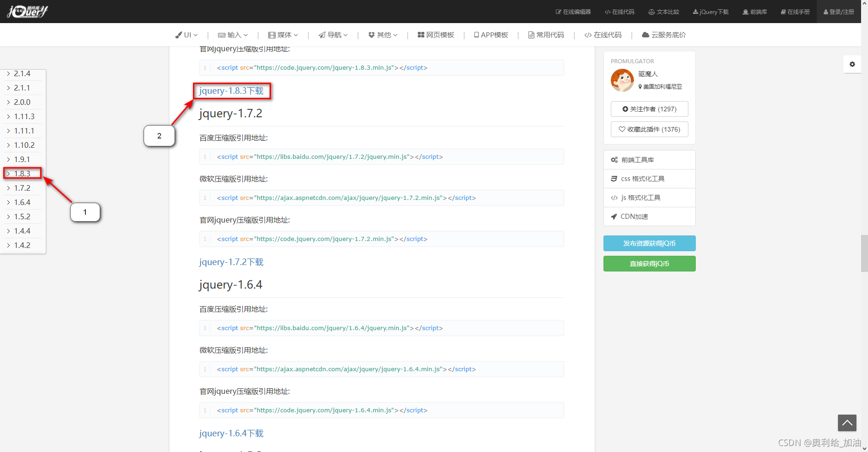Click the 直接获得JQ币 green button
The width and height of the screenshot is (868, 452).
[x=649, y=264]
